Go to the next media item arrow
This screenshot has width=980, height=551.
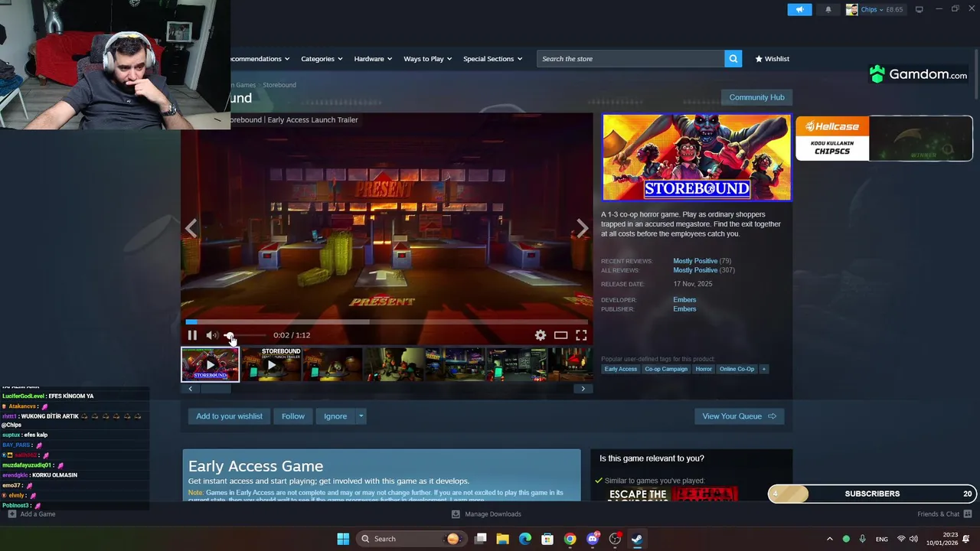[x=583, y=228]
